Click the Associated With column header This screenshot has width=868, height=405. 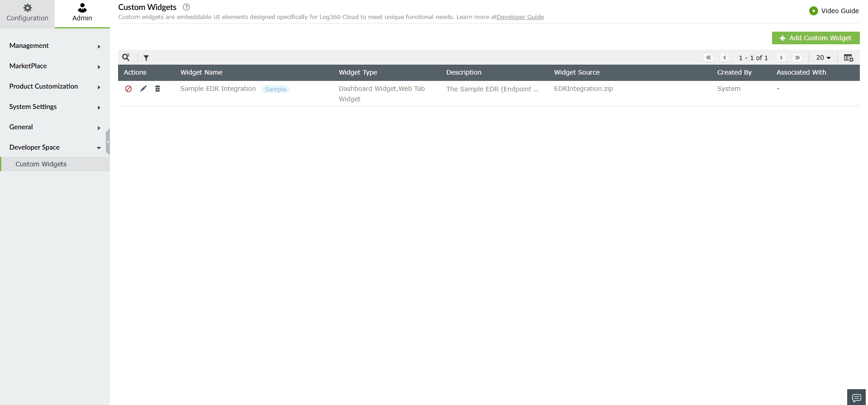[801, 72]
